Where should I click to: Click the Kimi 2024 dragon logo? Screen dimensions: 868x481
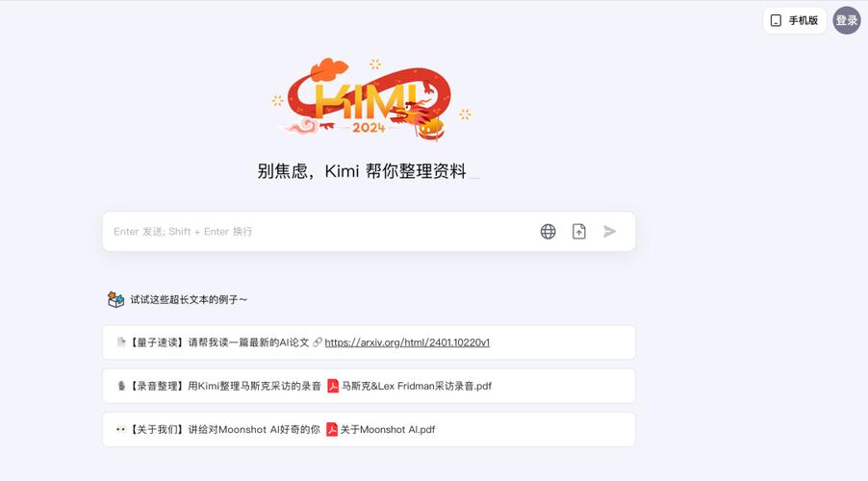(371, 98)
